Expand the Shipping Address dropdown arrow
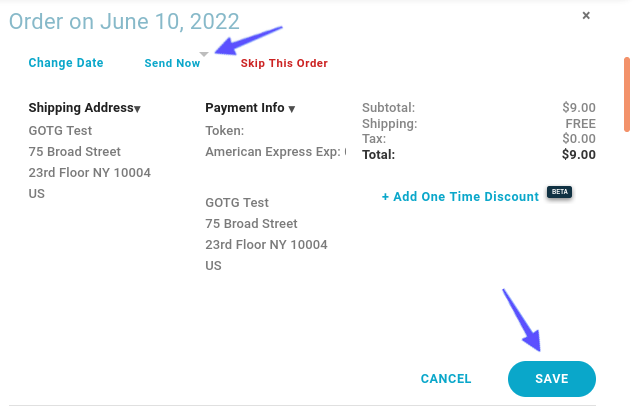The width and height of the screenshot is (633, 406). (x=137, y=109)
